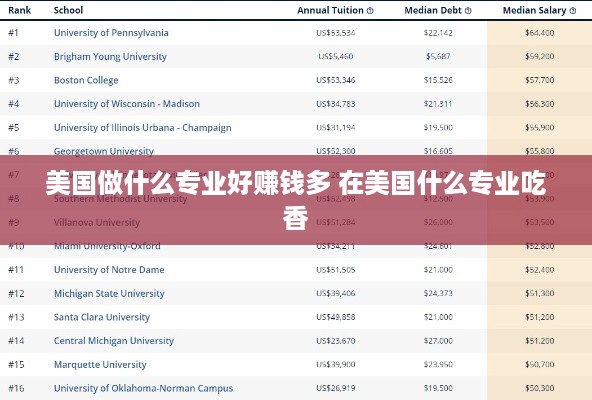Screen dimensions: 592x400
Task: Open the Marquette University link
Action: coord(100,364)
